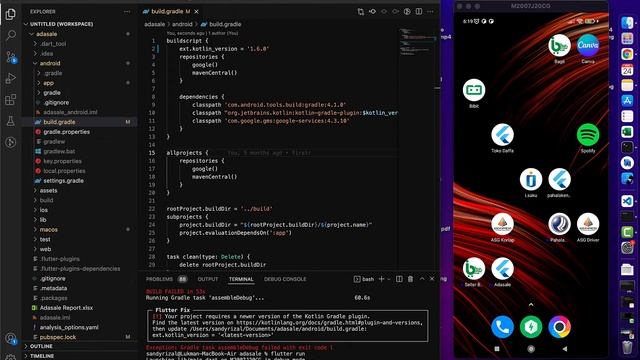Place cursor on line 2 kotlin_version
Image resolution: width=640 pixels, height=360 pixels.
pos(224,49)
